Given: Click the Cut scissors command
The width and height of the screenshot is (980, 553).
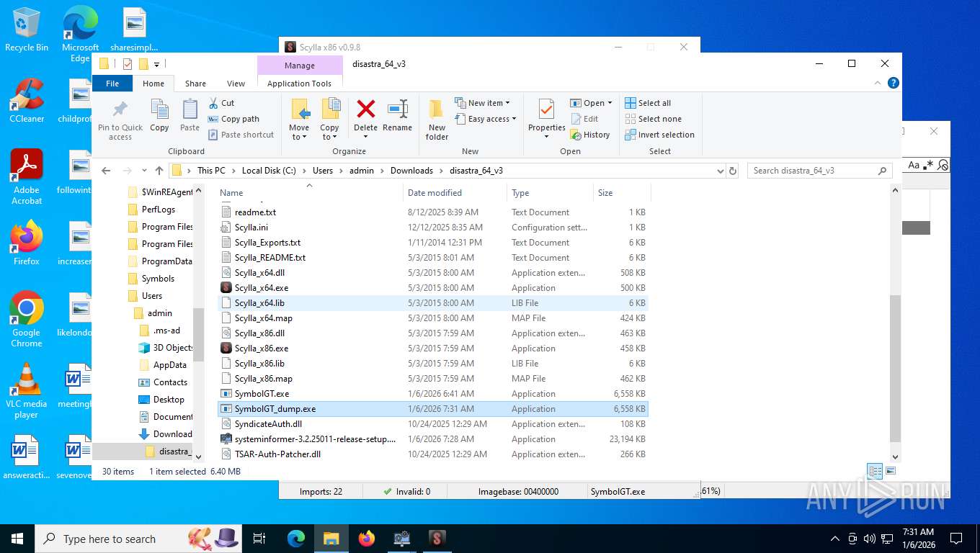Looking at the screenshot, I should (221, 103).
